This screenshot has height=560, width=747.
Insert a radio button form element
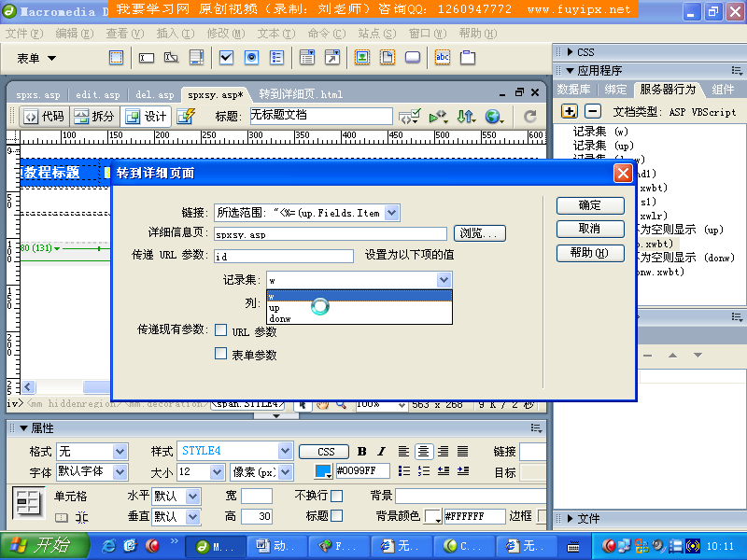point(251,58)
